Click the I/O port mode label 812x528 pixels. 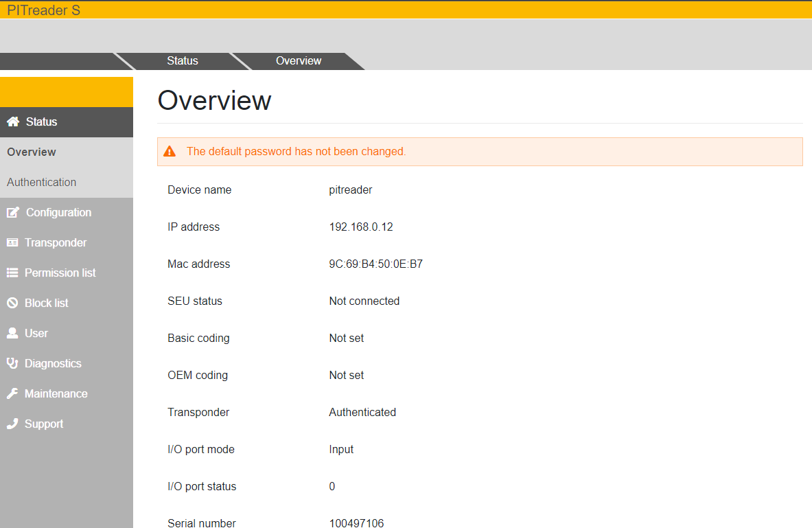[x=201, y=449]
